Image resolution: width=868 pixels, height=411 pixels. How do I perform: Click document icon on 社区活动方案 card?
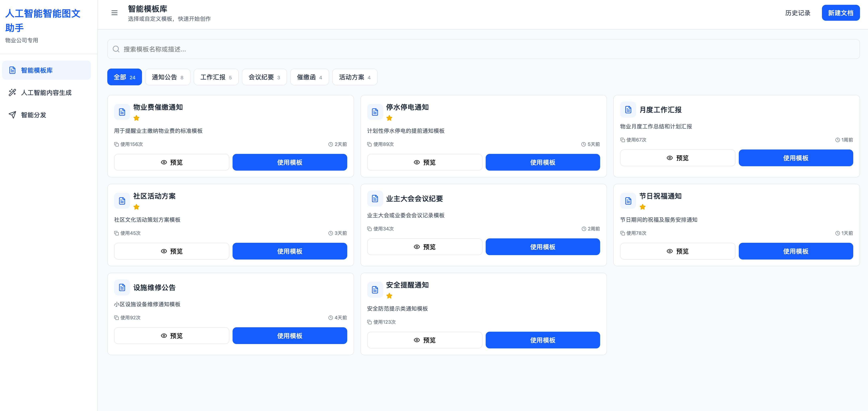pos(122,201)
